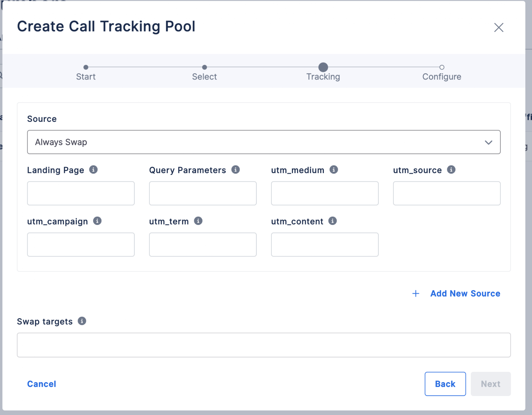Focus the Landing Page input field
The height and width of the screenshot is (415, 532).
click(81, 193)
